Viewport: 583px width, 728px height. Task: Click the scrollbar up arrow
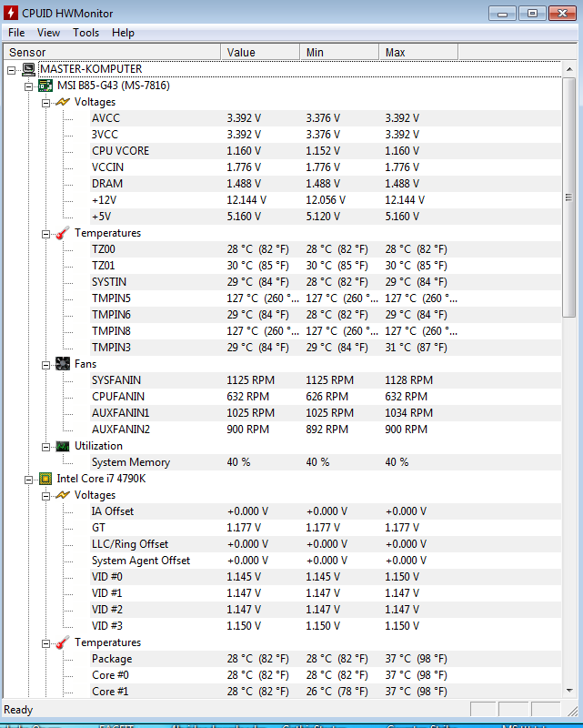569,69
